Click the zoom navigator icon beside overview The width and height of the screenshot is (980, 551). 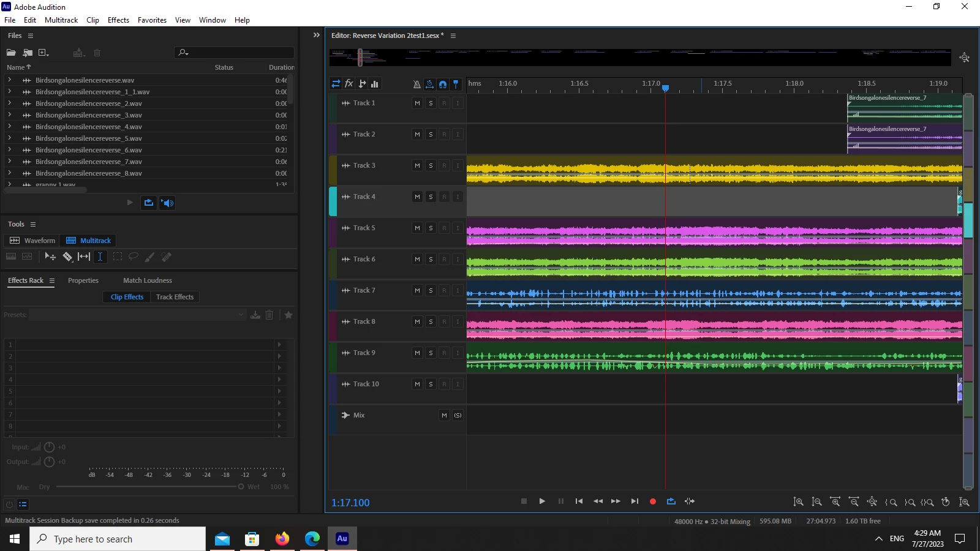click(965, 58)
